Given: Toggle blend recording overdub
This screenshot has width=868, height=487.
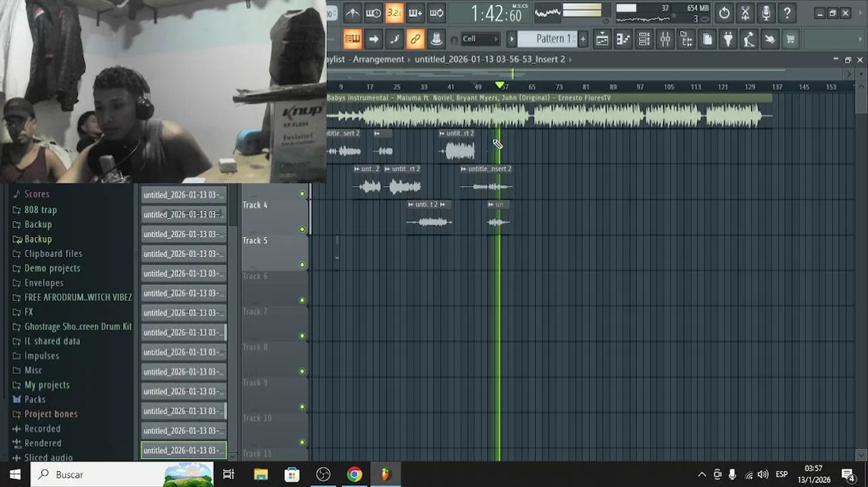Looking at the screenshot, I should (415, 13).
